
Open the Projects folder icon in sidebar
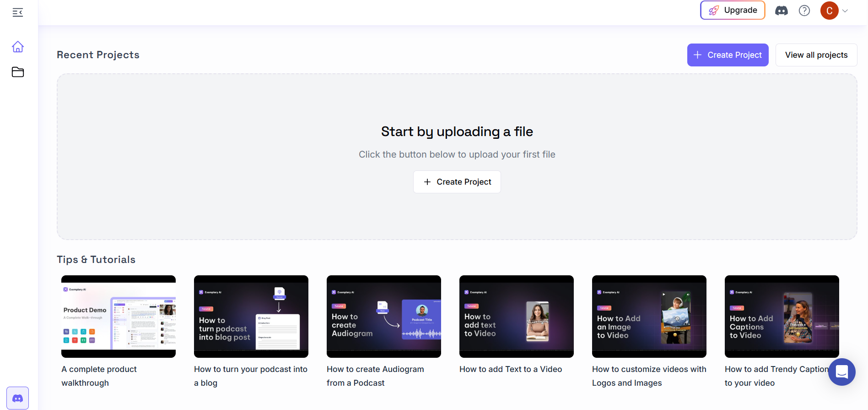click(18, 72)
